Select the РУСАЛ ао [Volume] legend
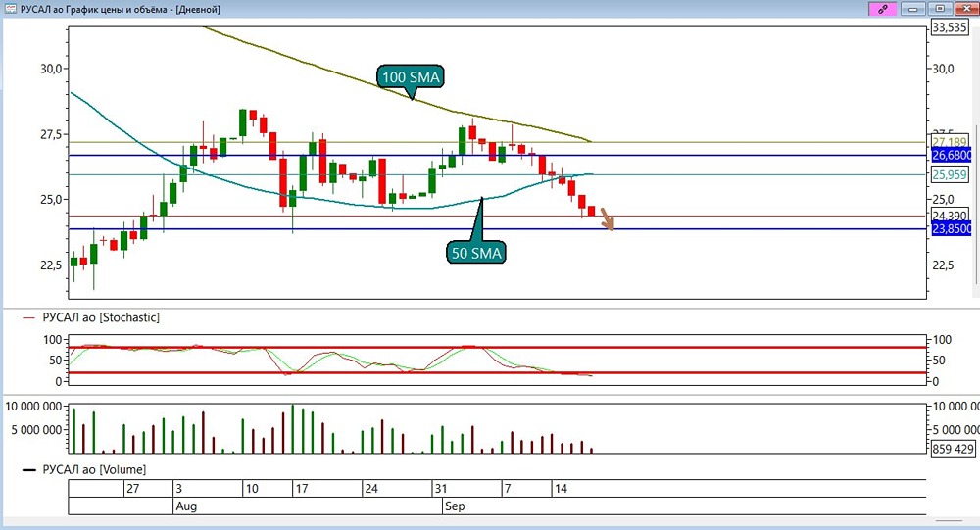This screenshot has height=530, width=980. 94,469
